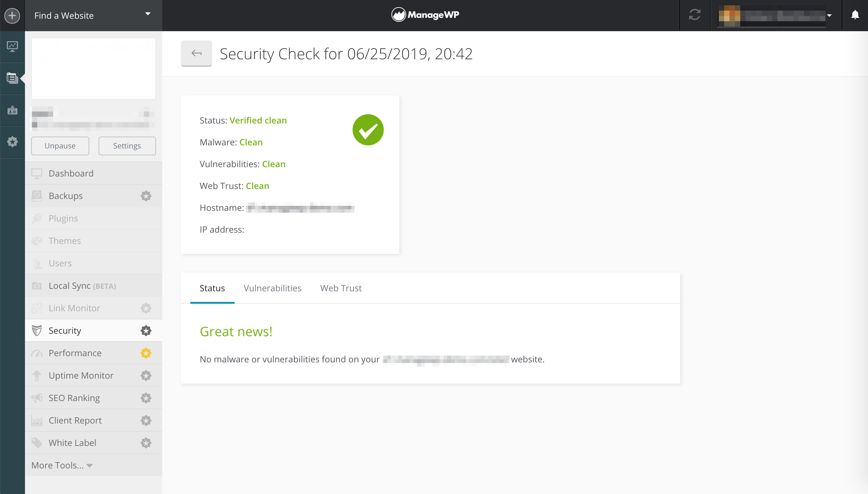Click the back arrow navigation button
The width and height of the screenshot is (868, 494).
[197, 54]
